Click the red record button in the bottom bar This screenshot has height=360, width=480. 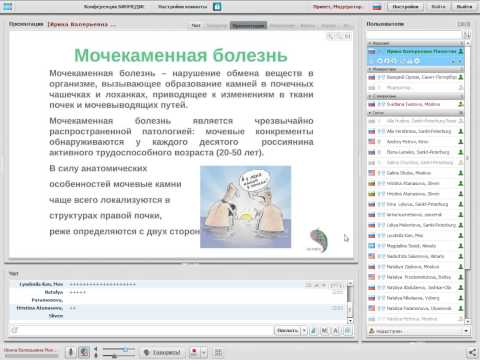coord(194,352)
